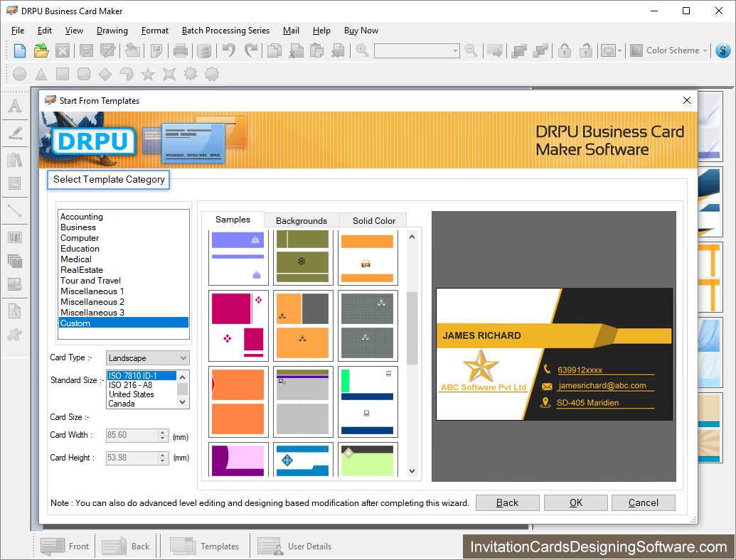Click the Cut scissors toolbar icon
The width and height of the screenshot is (736, 560).
296,50
